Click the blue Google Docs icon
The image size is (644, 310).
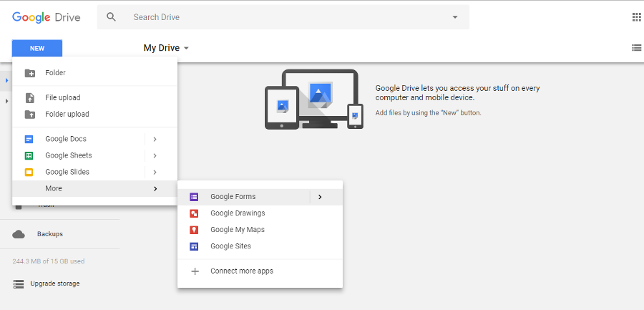tap(29, 139)
